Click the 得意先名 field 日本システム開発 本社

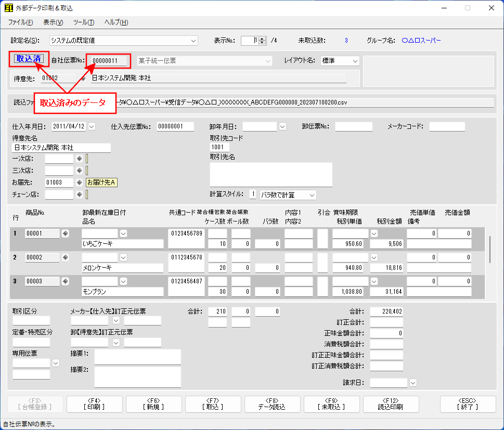pos(61,148)
